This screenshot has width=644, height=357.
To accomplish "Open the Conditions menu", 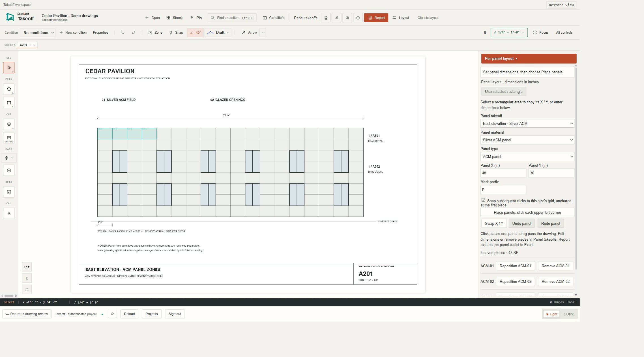I will coord(274,18).
